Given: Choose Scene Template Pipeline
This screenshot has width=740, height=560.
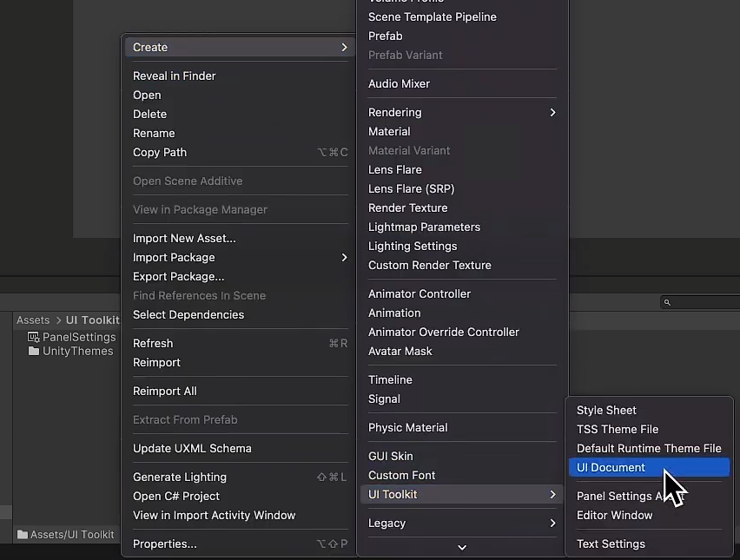Looking at the screenshot, I should tap(462, 17).
